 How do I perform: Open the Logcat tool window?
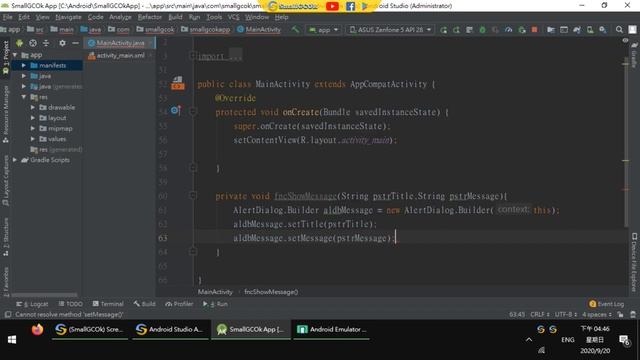point(32,304)
